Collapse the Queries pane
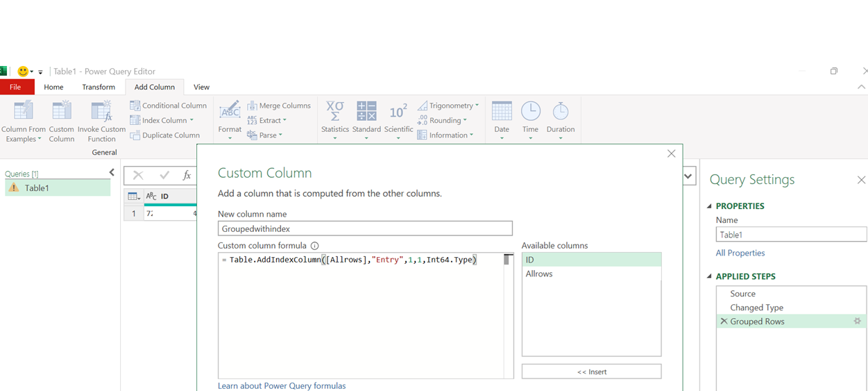 coord(112,173)
